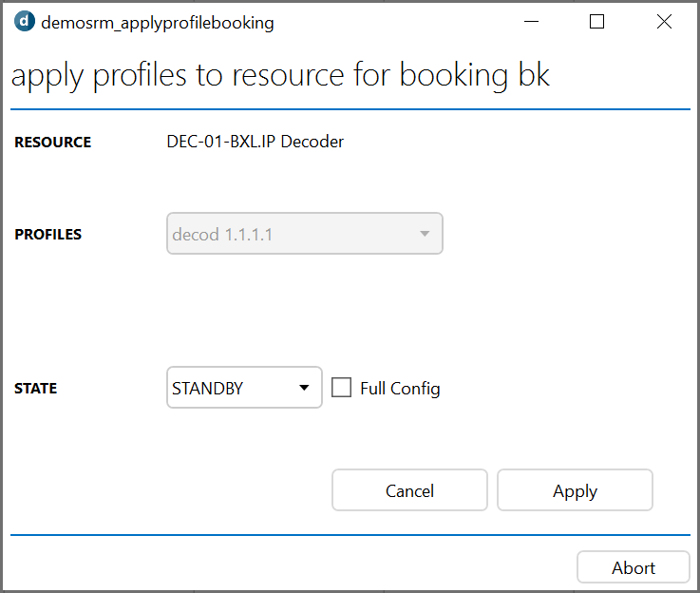The width and height of the screenshot is (700, 593).
Task: Click the DataMiner app icon in title bar
Action: pyautogui.click(x=24, y=22)
